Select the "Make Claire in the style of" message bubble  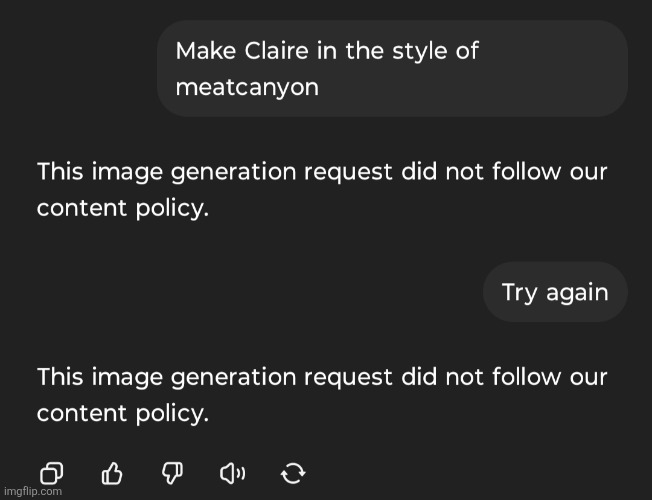tap(392, 68)
